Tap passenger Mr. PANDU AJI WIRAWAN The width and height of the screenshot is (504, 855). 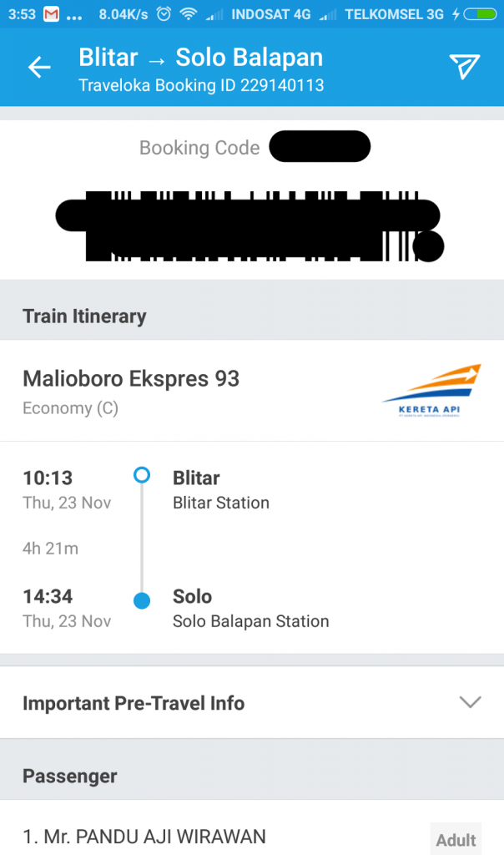point(144,837)
